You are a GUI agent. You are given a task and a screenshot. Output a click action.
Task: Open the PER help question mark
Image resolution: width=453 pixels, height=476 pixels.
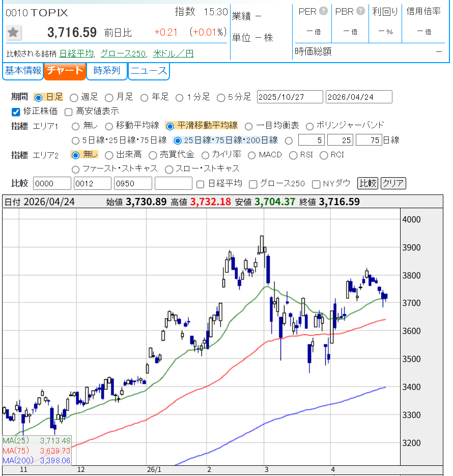tap(323, 11)
